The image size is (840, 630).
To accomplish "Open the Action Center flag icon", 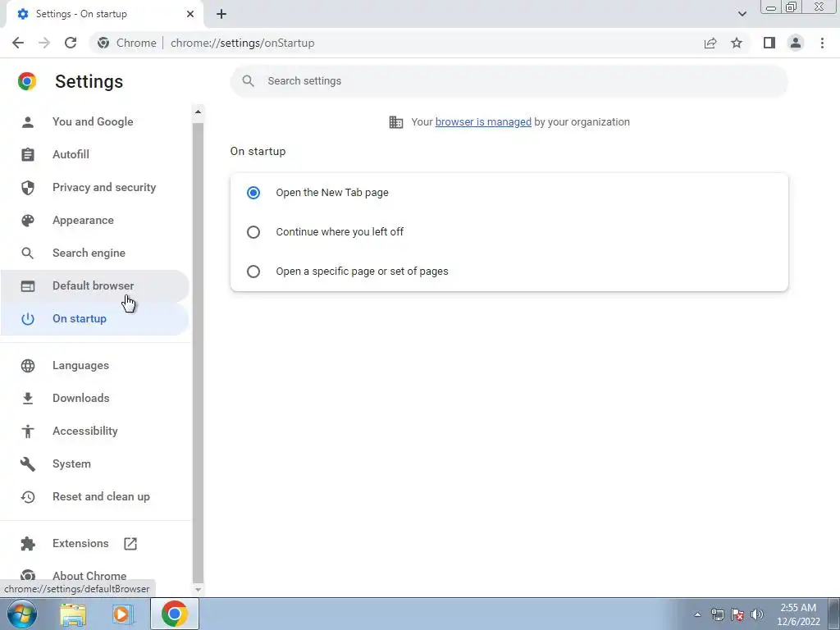I will [737, 614].
